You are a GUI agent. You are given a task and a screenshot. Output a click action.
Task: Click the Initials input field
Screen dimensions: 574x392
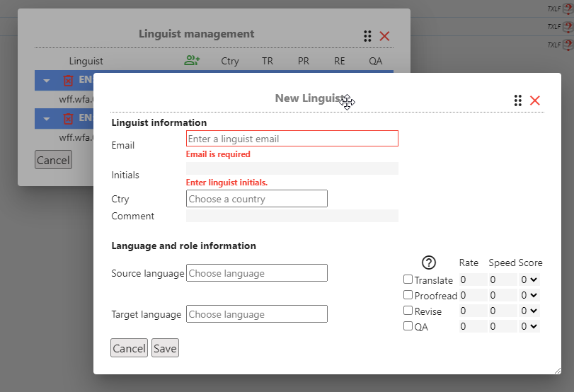coord(292,168)
